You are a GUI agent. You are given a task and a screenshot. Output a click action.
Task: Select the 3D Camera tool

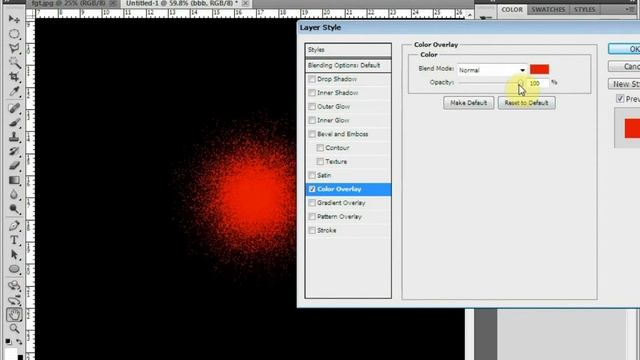point(14,300)
